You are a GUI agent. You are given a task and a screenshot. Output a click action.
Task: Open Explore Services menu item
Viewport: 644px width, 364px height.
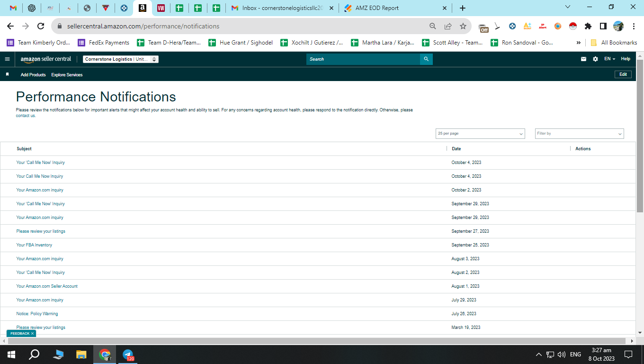[x=67, y=75]
